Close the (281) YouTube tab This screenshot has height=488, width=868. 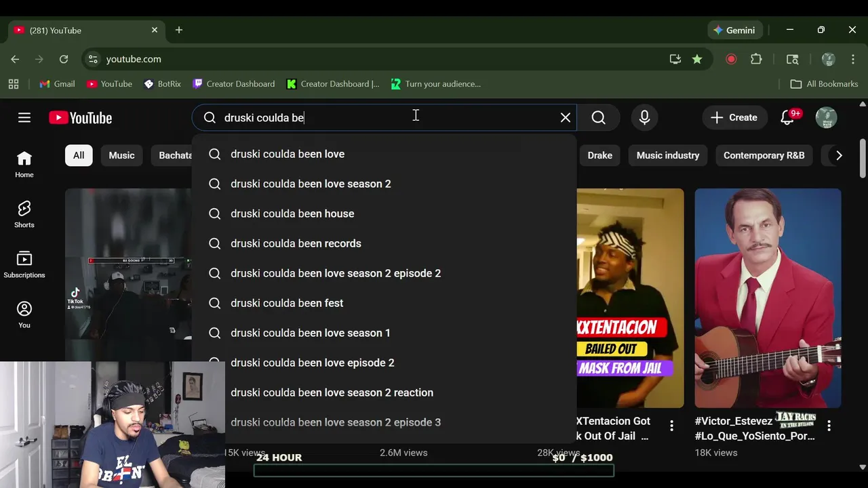154,30
